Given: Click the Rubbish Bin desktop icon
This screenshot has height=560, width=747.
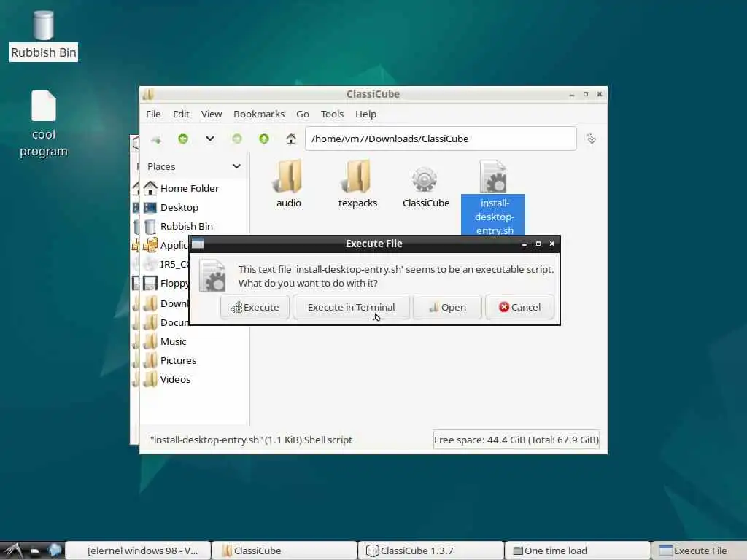Looking at the screenshot, I should 43,36.
